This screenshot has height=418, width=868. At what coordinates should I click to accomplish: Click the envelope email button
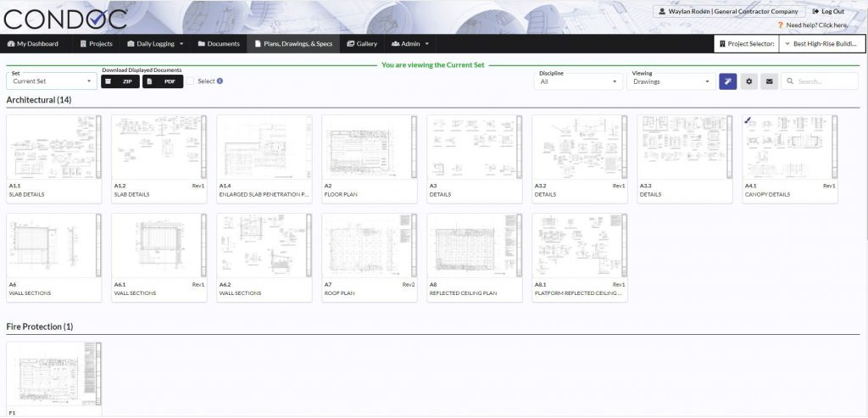769,81
